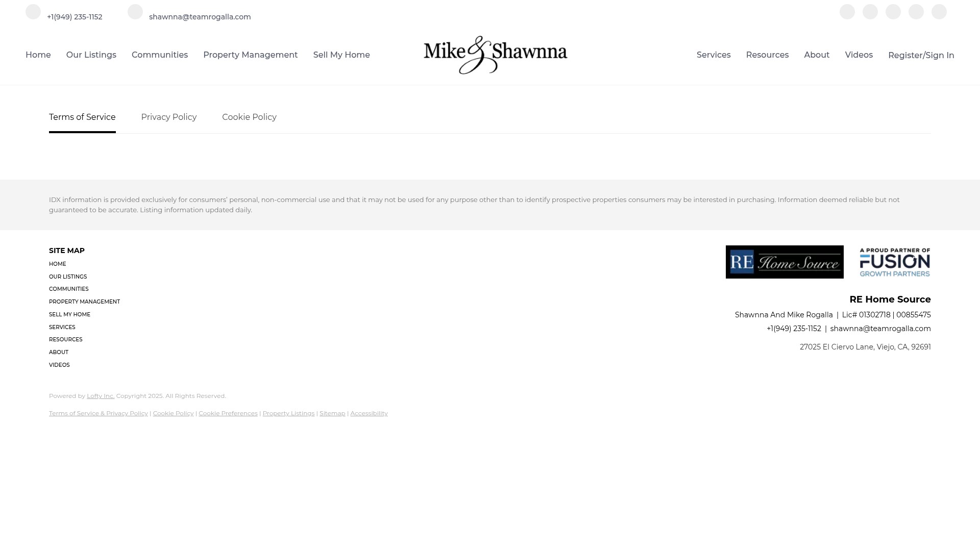Open the Lofty Inc. link
Image resolution: width=980 pixels, height=551 pixels.
[101, 396]
